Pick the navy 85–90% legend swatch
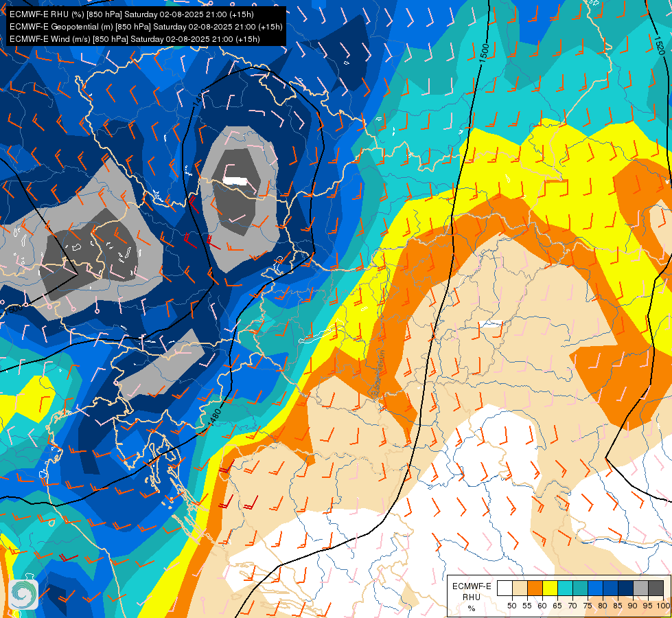Viewport: 672px width, 618px height. click(x=626, y=588)
